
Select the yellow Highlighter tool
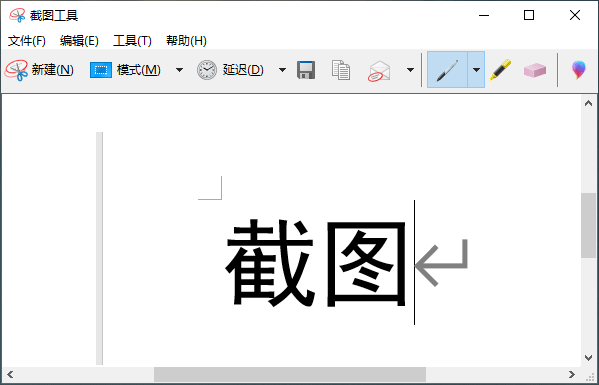click(500, 70)
